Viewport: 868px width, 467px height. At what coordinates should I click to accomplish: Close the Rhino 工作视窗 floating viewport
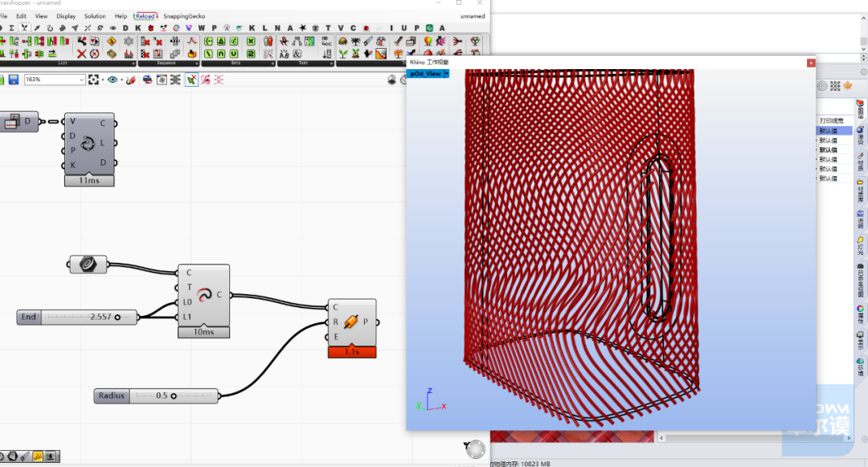pyautogui.click(x=811, y=63)
